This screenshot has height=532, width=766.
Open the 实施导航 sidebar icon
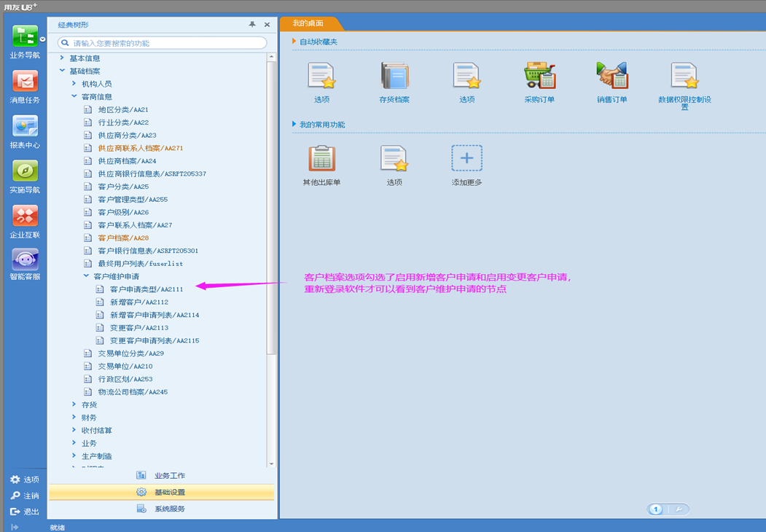click(25, 171)
